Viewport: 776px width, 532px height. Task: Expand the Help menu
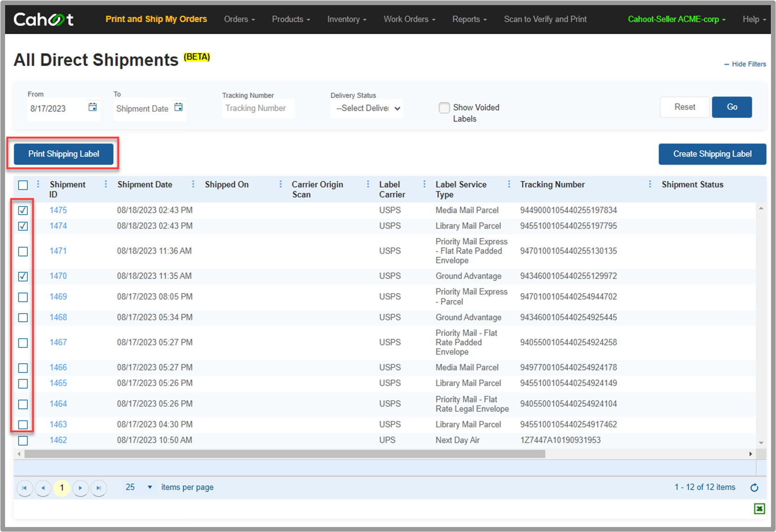click(754, 19)
